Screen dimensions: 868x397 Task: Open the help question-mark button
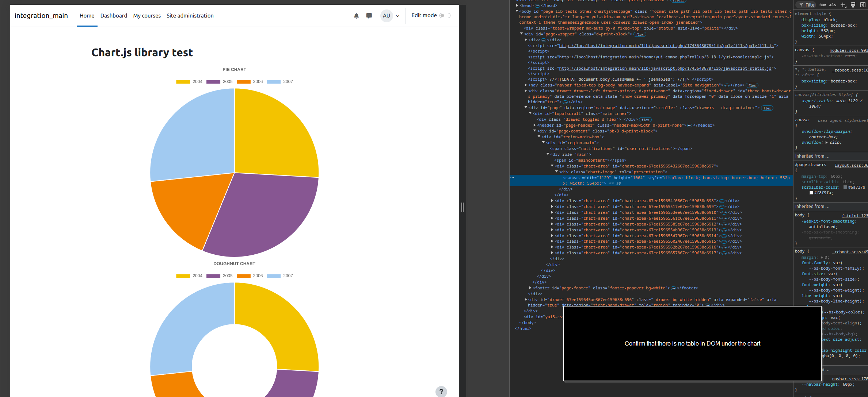(x=441, y=392)
